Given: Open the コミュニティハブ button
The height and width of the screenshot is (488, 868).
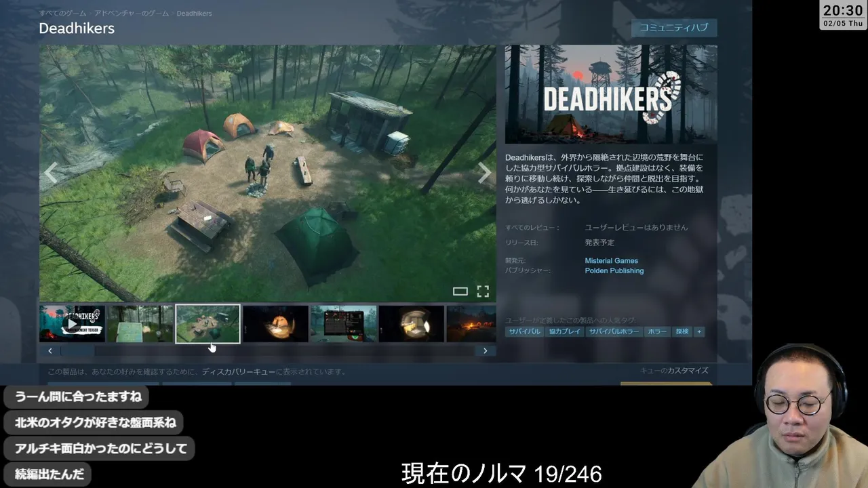Looking at the screenshot, I should point(674,28).
